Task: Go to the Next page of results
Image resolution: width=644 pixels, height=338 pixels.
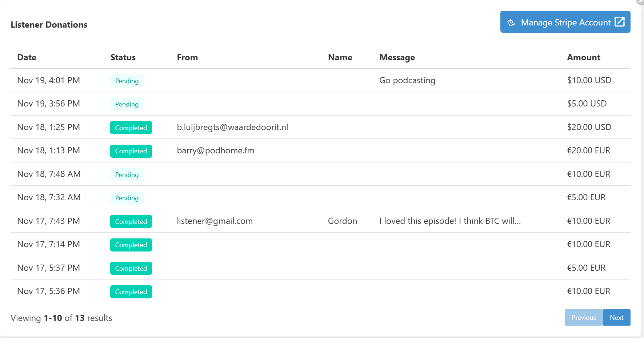Action: tap(617, 317)
